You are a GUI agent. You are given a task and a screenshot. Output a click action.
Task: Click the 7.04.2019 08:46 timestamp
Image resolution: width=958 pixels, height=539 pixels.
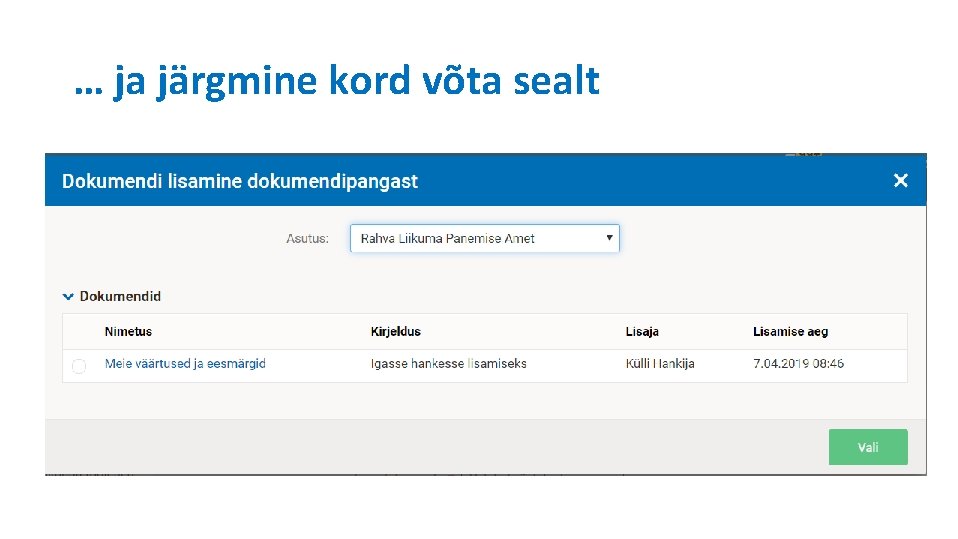point(798,364)
